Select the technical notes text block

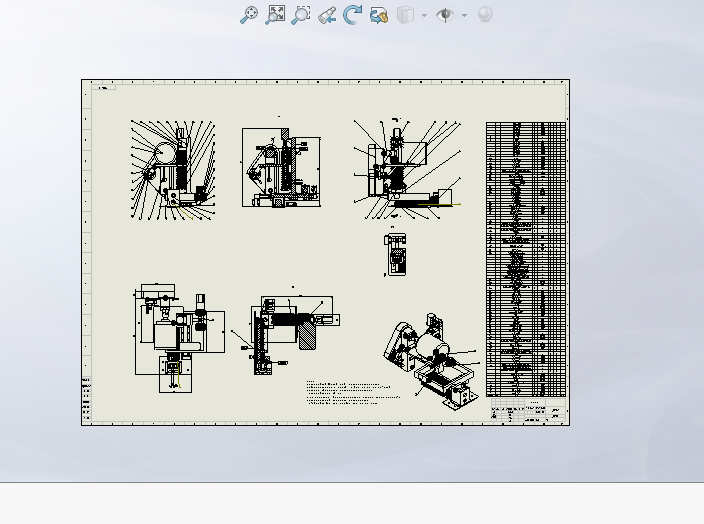(x=353, y=393)
